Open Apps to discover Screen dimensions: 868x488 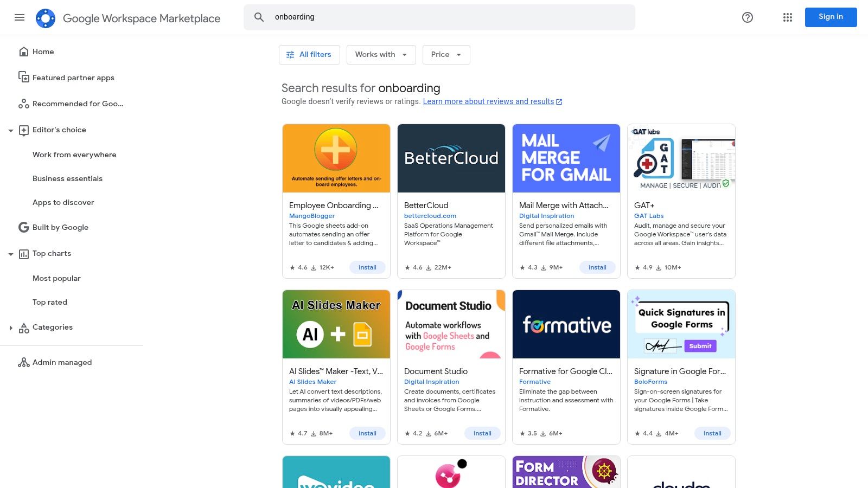63,202
